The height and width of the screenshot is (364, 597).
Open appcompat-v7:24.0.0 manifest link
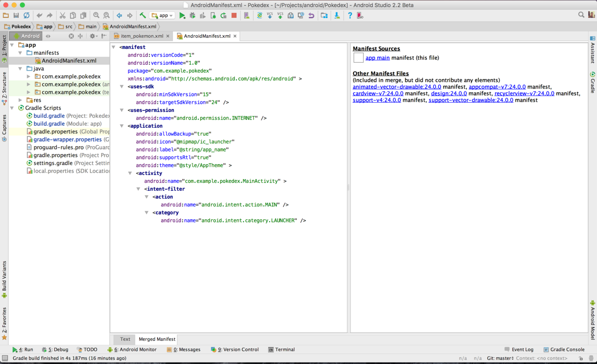[497, 87]
